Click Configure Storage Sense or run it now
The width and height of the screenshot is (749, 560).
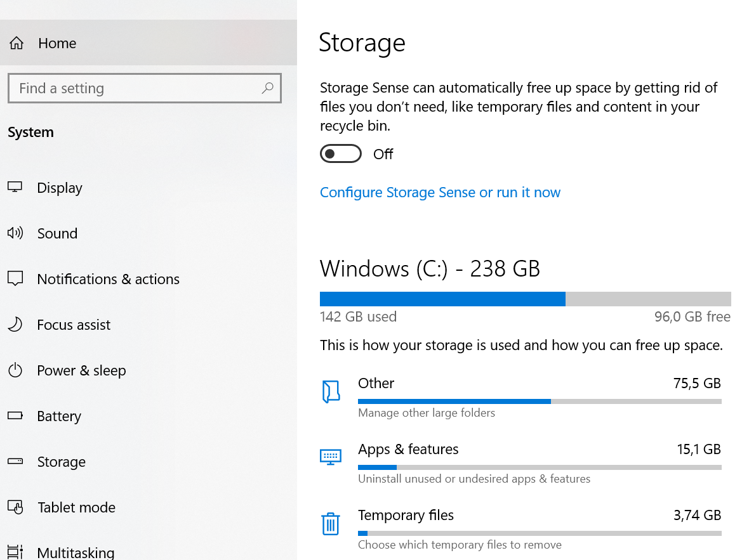[440, 192]
